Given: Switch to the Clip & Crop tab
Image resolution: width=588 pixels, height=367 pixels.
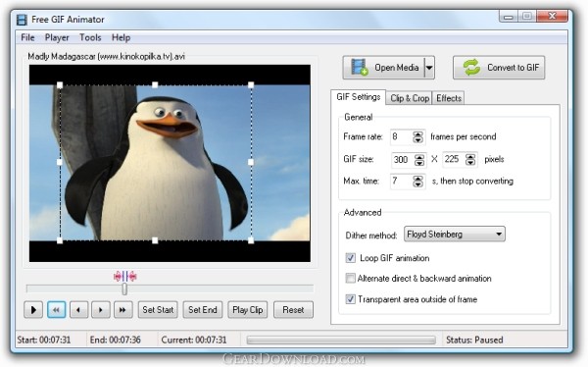Looking at the screenshot, I should pyautogui.click(x=410, y=98).
